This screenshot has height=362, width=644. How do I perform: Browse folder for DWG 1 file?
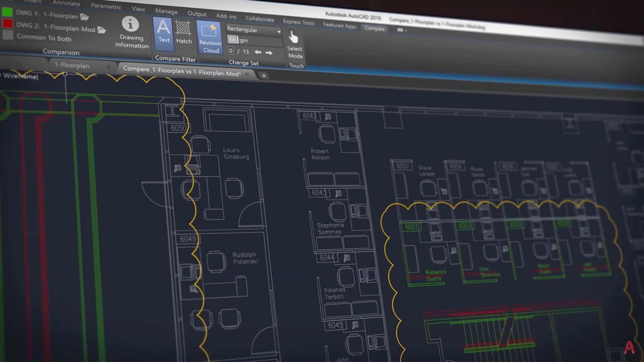pyautogui.click(x=85, y=16)
